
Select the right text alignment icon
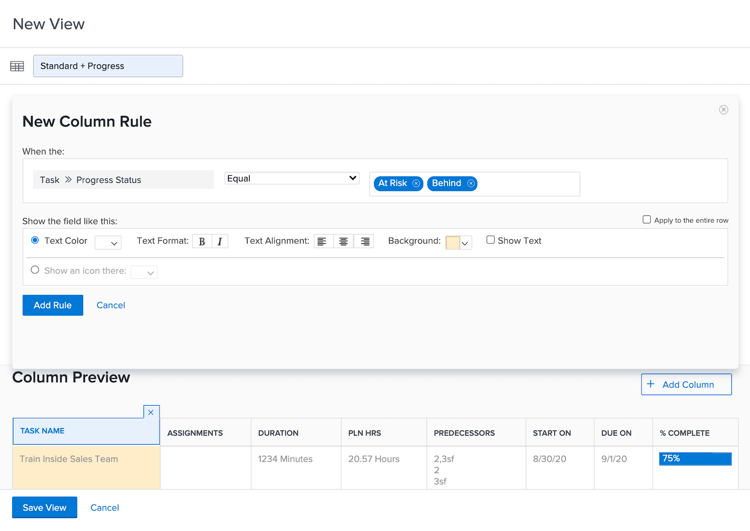coord(364,242)
